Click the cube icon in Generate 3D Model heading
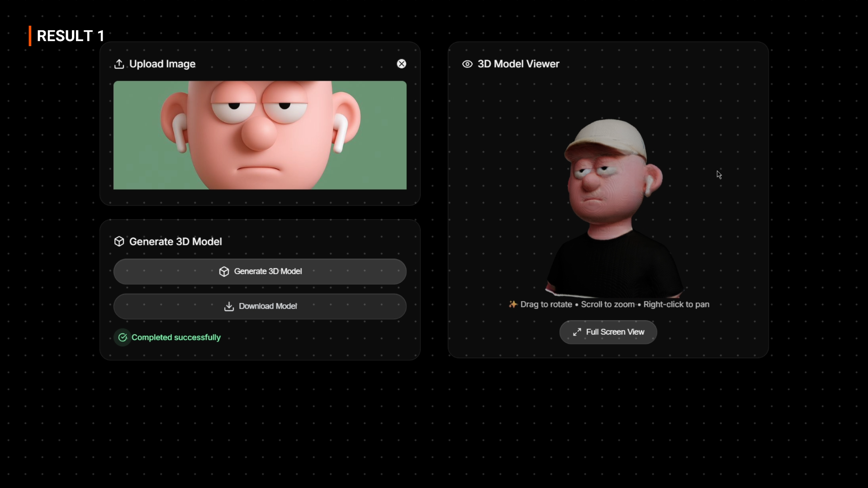This screenshot has height=488, width=868. point(119,242)
